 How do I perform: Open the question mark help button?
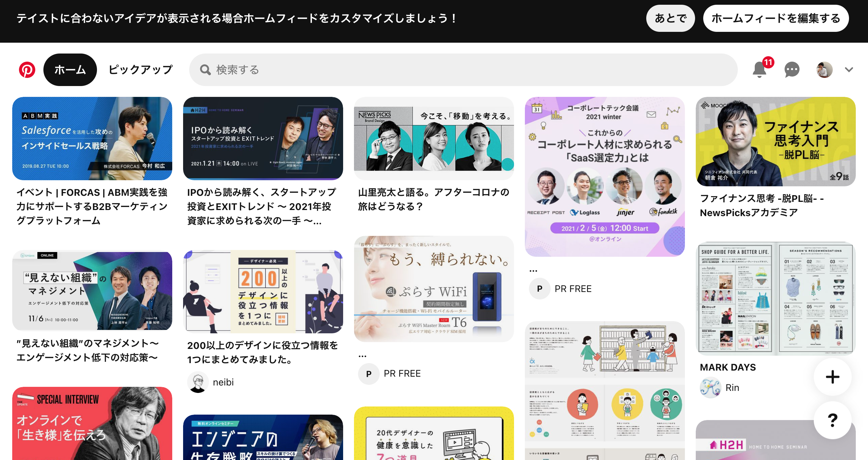(832, 420)
